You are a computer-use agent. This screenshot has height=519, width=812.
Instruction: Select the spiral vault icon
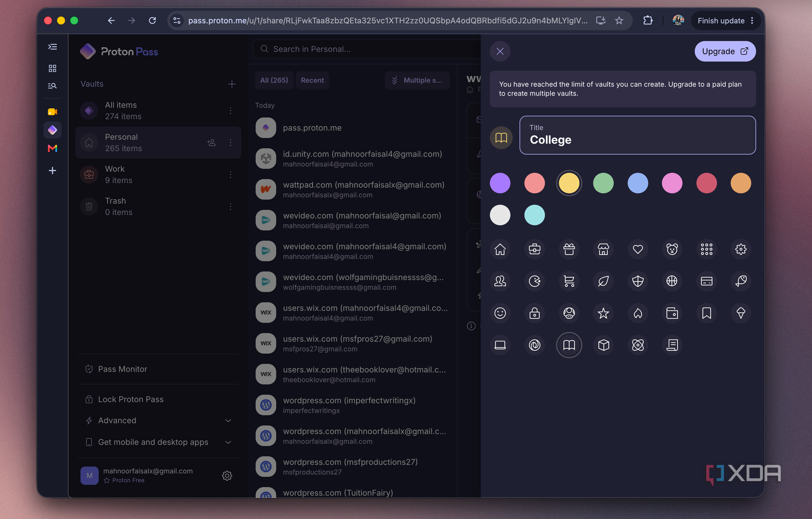coord(534,345)
